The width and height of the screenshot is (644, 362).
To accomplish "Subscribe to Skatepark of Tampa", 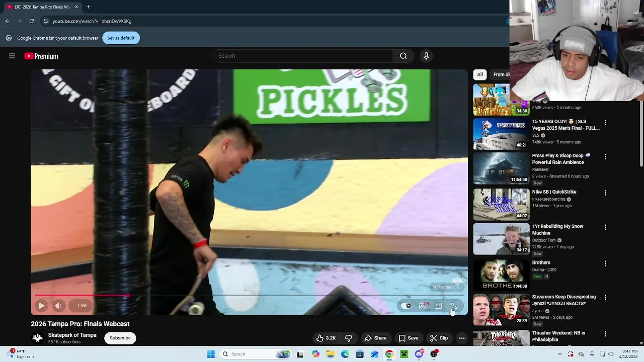I will (x=120, y=338).
